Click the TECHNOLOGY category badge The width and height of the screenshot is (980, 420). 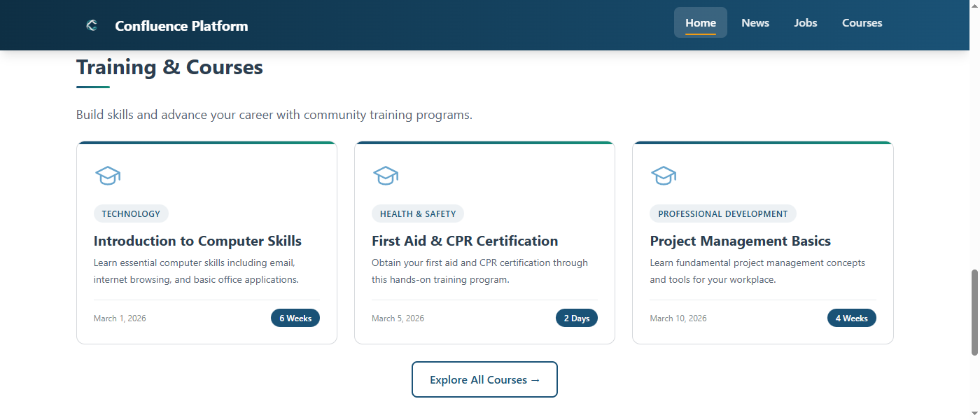131,213
